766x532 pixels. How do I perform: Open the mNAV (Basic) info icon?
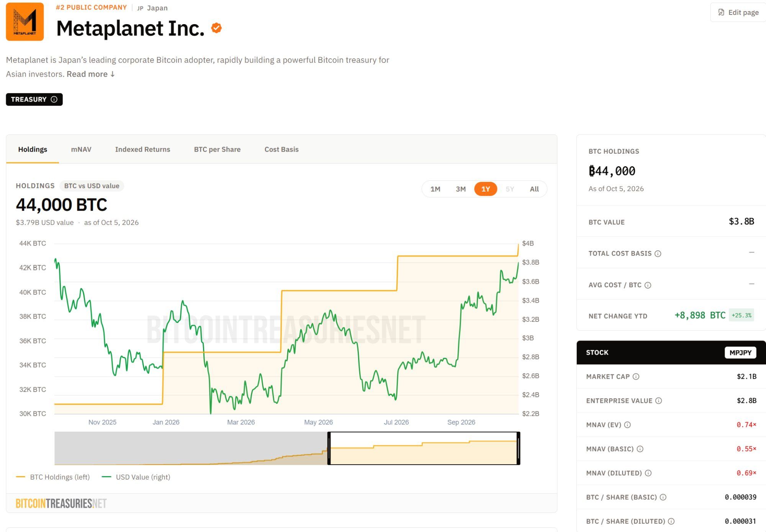(640, 449)
